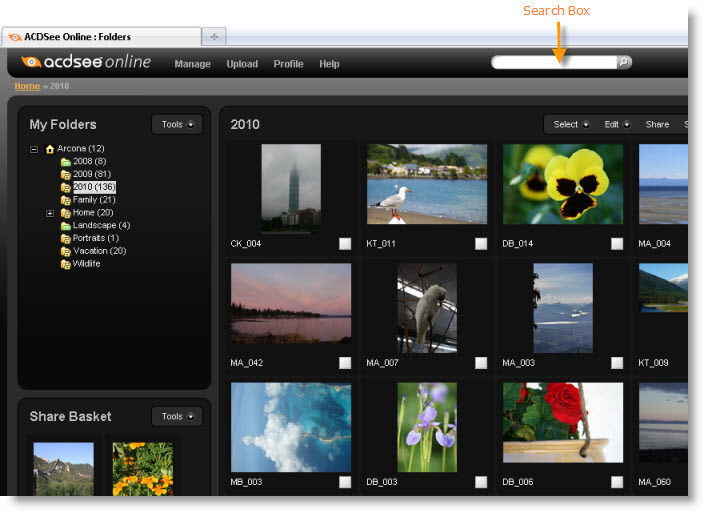
Task: Click the 2009 folder icon
Action: point(66,174)
